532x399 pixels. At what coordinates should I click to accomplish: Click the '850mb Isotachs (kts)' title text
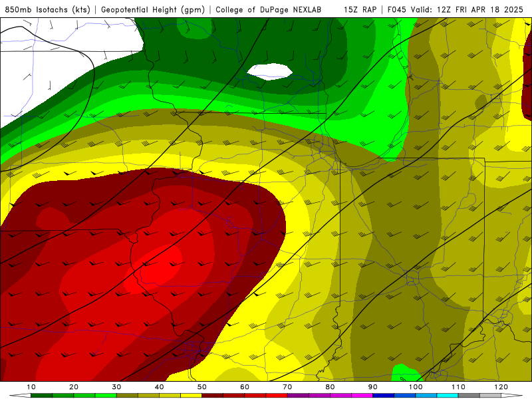point(48,10)
